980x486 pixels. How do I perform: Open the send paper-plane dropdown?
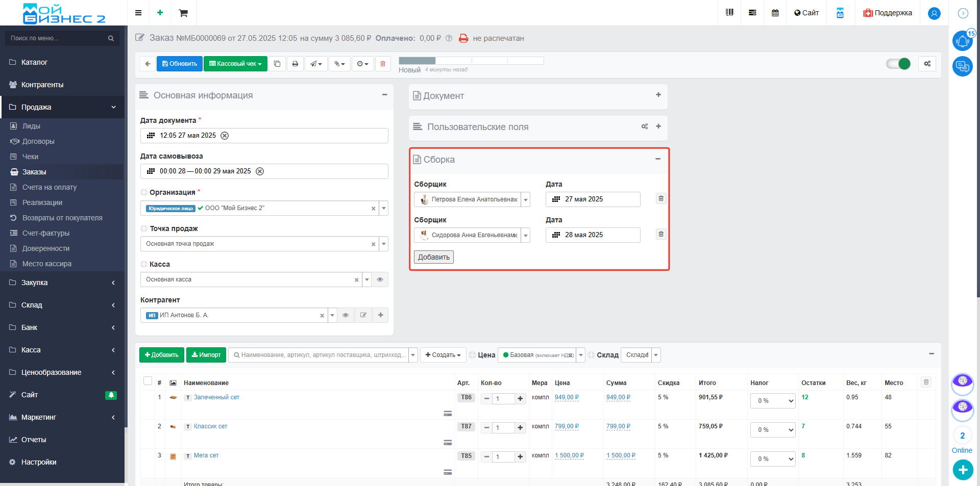click(x=316, y=64)
